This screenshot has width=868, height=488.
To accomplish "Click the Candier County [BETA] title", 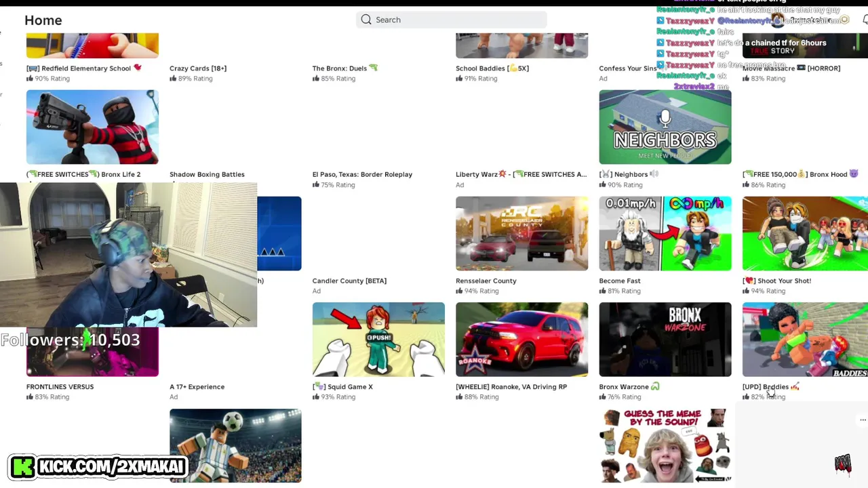I will [x=349, y=281].
